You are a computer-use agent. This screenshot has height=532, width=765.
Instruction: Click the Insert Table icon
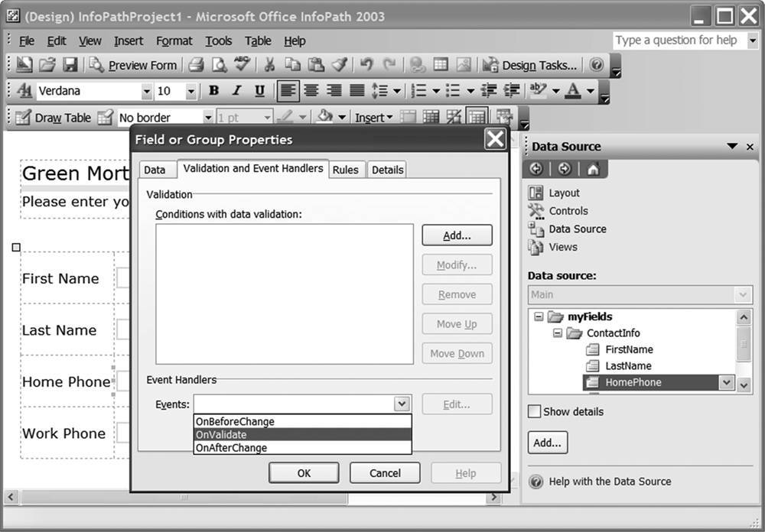click(441, 65)
